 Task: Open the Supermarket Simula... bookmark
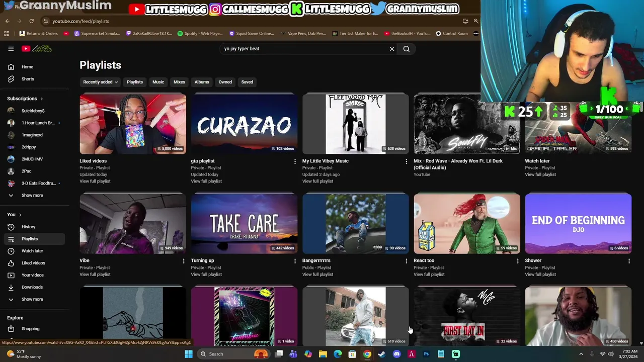point(97,34)
